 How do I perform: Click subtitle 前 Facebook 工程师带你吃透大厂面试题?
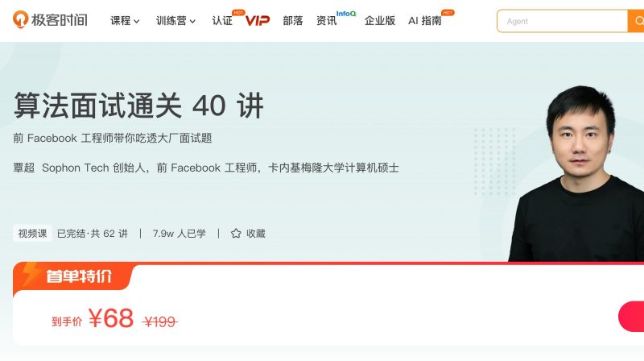(x=113, y=138)
